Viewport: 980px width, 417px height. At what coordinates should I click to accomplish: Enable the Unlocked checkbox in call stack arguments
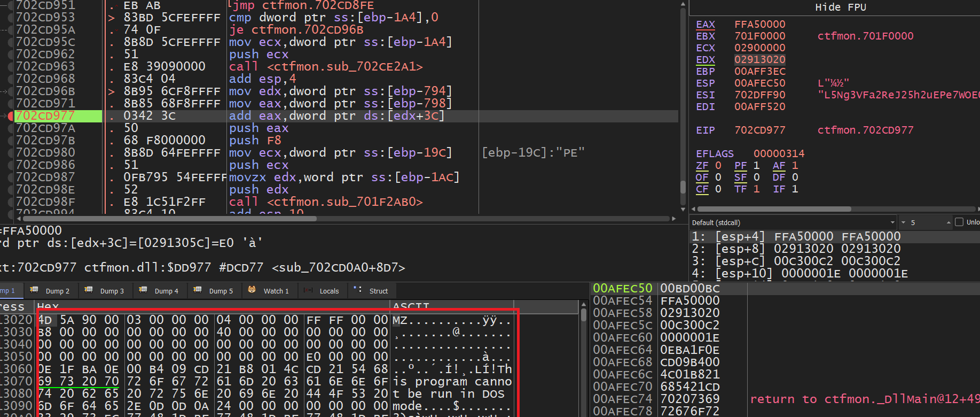point(959,222)
